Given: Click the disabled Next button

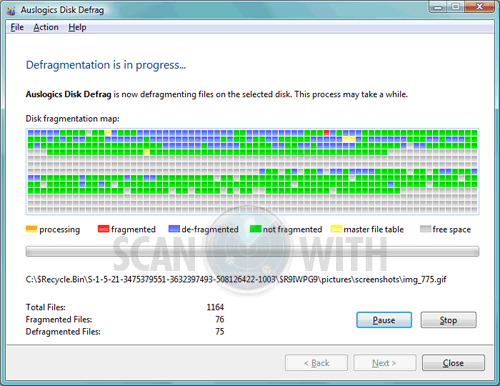Looking at the screenshot, I should [385, 363].
